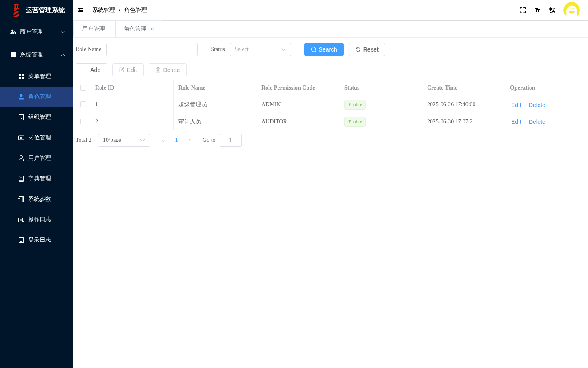
Task: Select page 1 in pagination
Action: pyautogui.click(x=176, y=140)
